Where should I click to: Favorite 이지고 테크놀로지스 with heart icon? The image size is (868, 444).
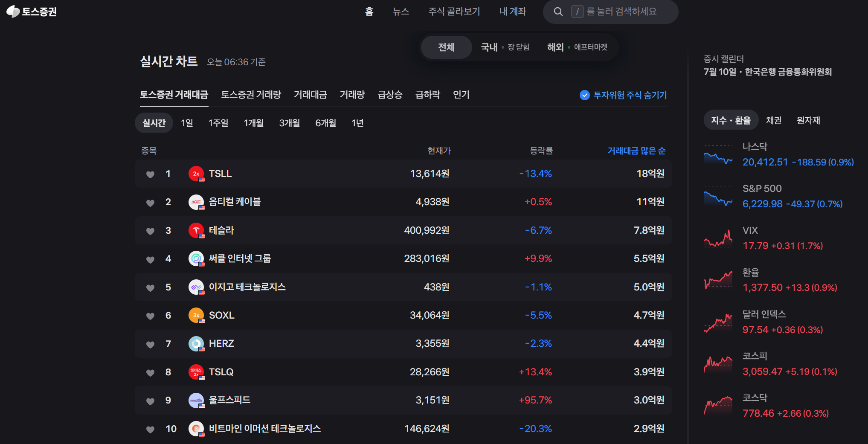[x=150, y=287]
